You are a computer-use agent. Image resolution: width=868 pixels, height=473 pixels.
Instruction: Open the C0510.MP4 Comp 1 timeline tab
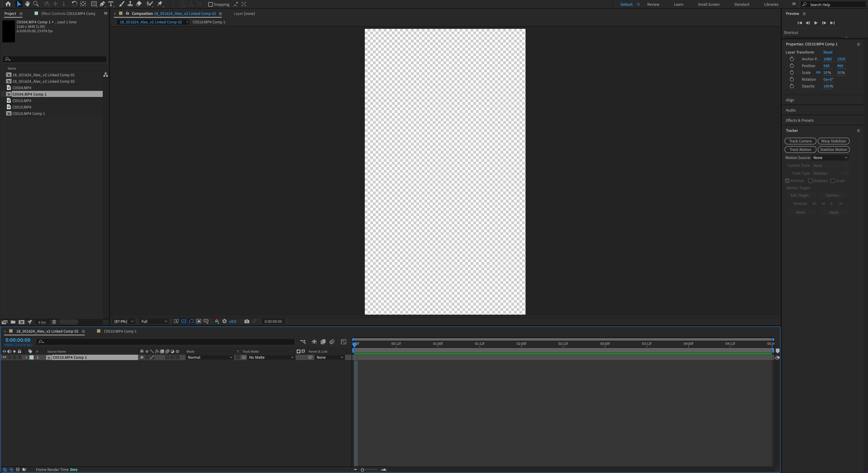pyautogui.click(x=120, y=331)
